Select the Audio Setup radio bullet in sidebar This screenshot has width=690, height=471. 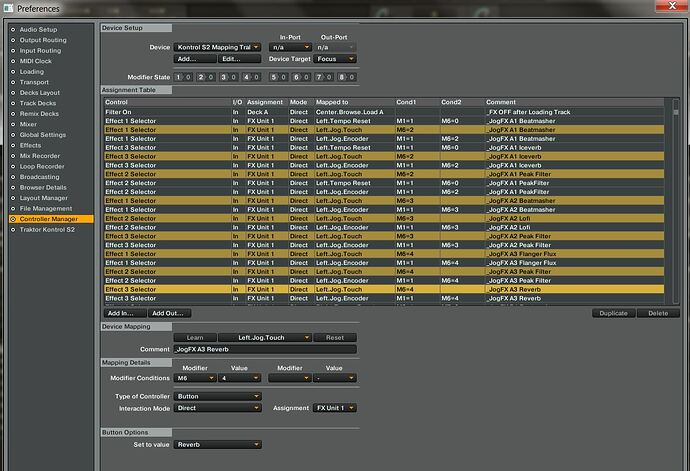click(13, 30)
